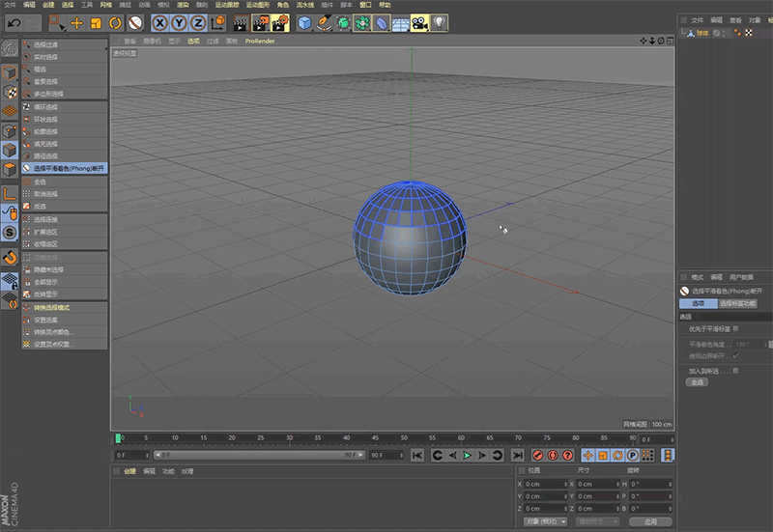This screenshot has height=532, width=773.
Task: Open Render Settings gear clapperboard icon
Action: (x=280, y=23)
